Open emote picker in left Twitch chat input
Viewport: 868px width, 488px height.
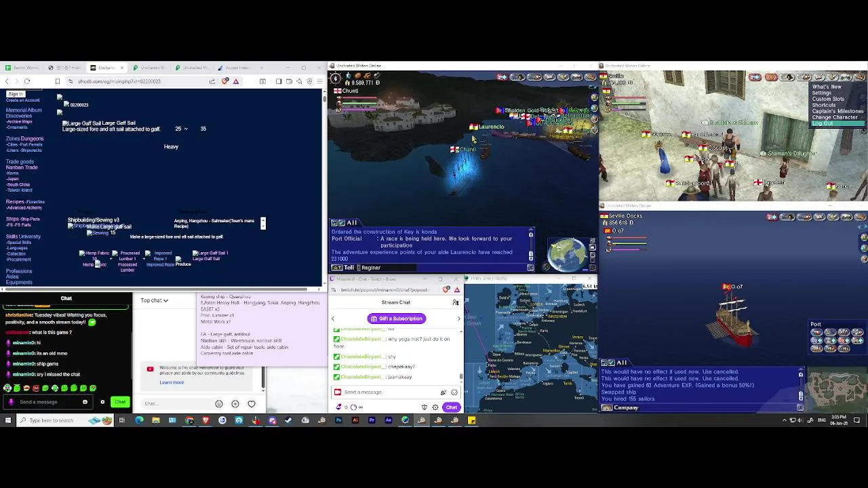click(85, 402)
